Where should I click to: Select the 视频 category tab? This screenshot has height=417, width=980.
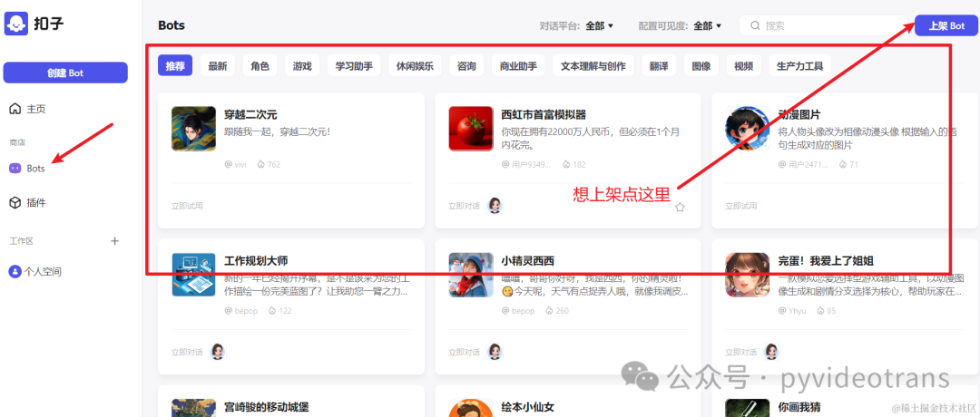click(744, 65)
